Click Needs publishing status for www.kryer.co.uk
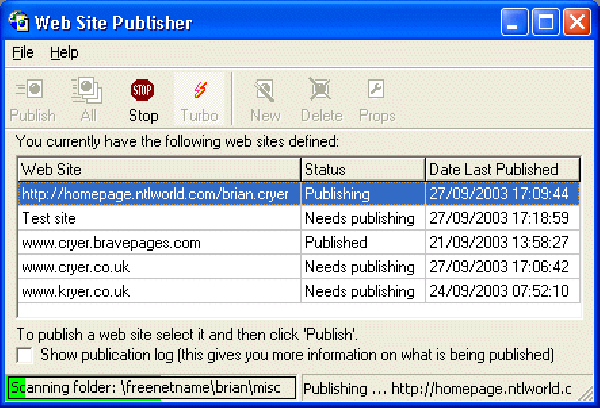 [363, 292]
